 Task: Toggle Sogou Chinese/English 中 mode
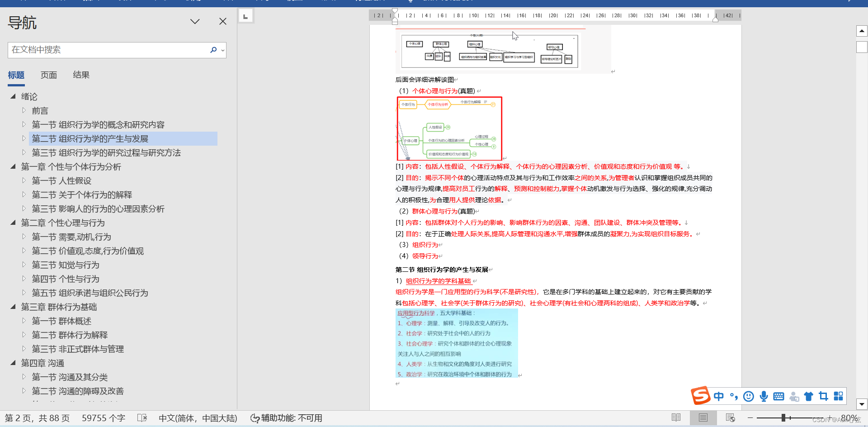pyautogui.click(x=719, y=396)
